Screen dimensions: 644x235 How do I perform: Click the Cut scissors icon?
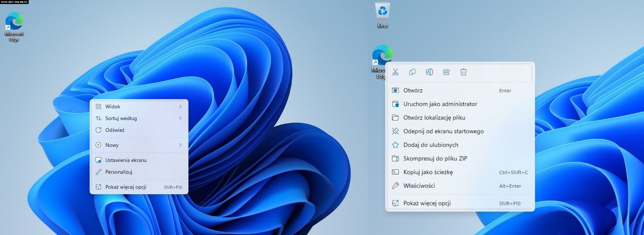pyautogui.click(x=395, y=72)
